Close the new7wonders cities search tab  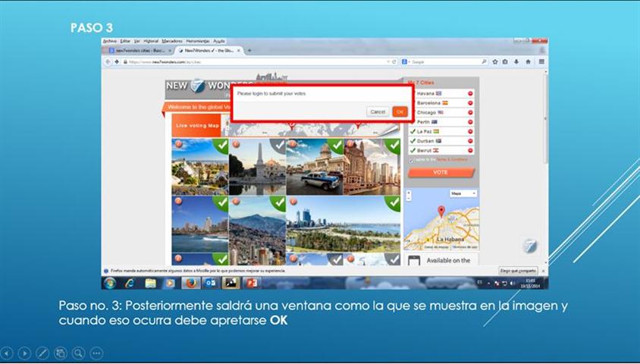tap(170, 51)
